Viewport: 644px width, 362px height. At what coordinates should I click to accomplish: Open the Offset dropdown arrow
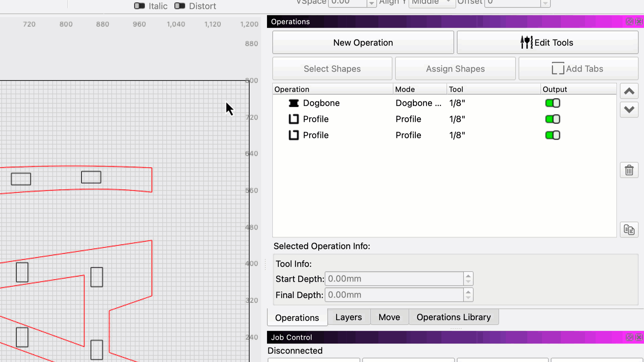(x=545, y=3)
